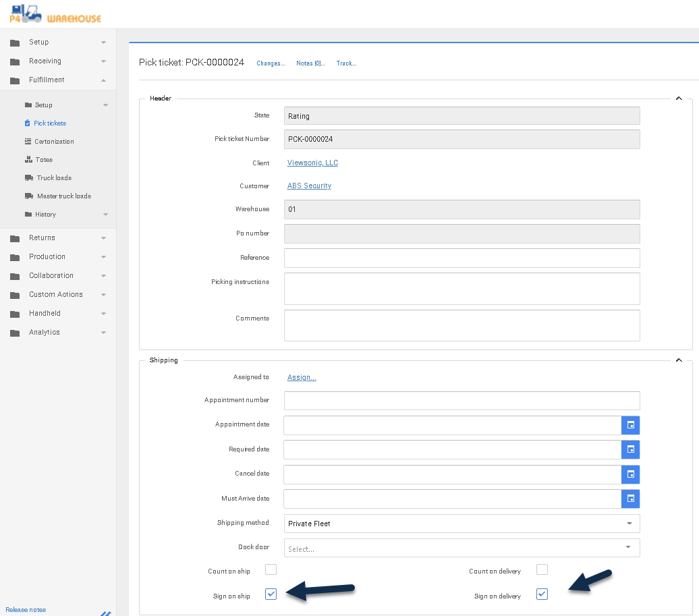Open the Release notes link

click(26, 610)
